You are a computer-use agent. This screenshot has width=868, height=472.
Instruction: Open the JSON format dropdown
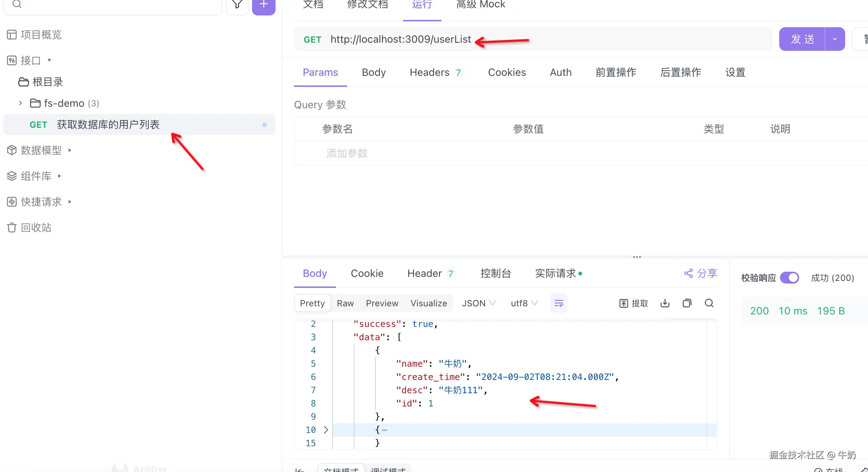point(478,303)
